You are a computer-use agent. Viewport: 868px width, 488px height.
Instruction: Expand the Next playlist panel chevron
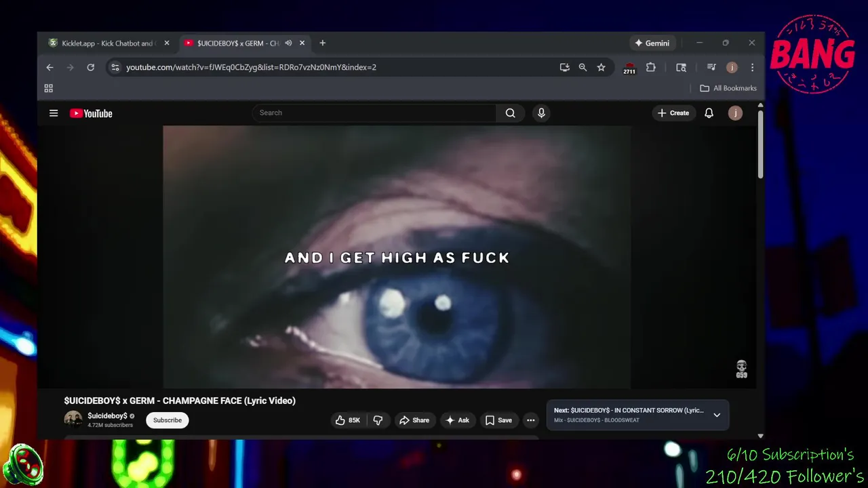(717, 415)
